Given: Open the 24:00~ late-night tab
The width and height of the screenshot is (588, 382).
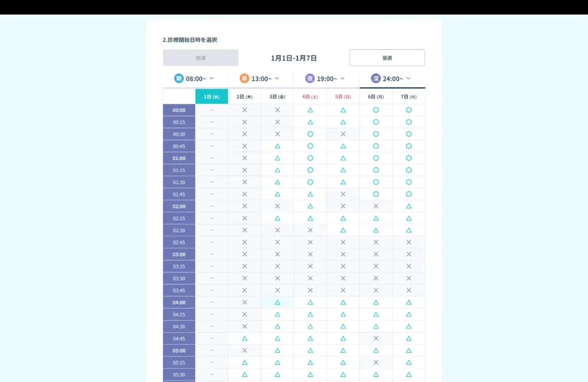Looking at the screenshot, I should coord(392,79).
